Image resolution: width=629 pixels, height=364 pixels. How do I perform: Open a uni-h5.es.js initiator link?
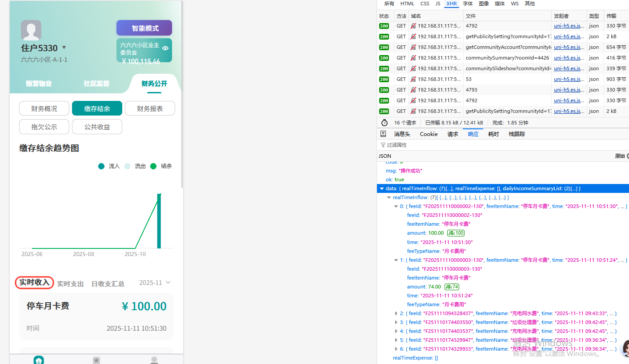[x=569, y=26]
